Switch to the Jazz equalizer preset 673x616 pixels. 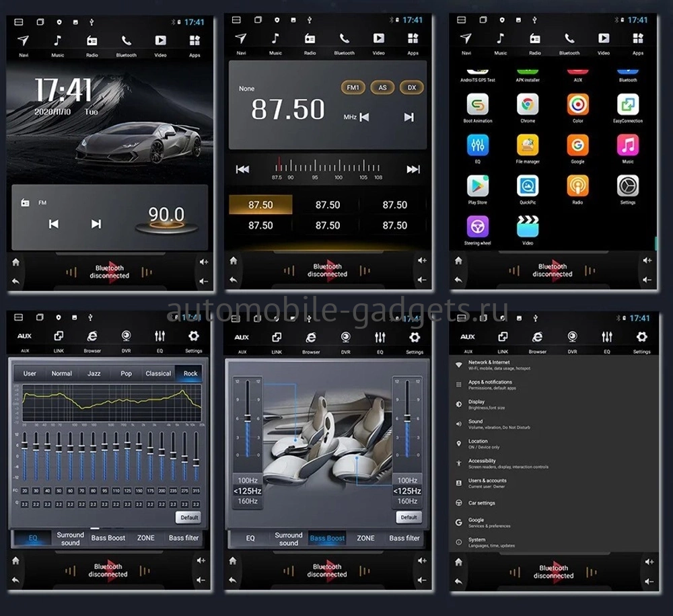click(94, 373)
